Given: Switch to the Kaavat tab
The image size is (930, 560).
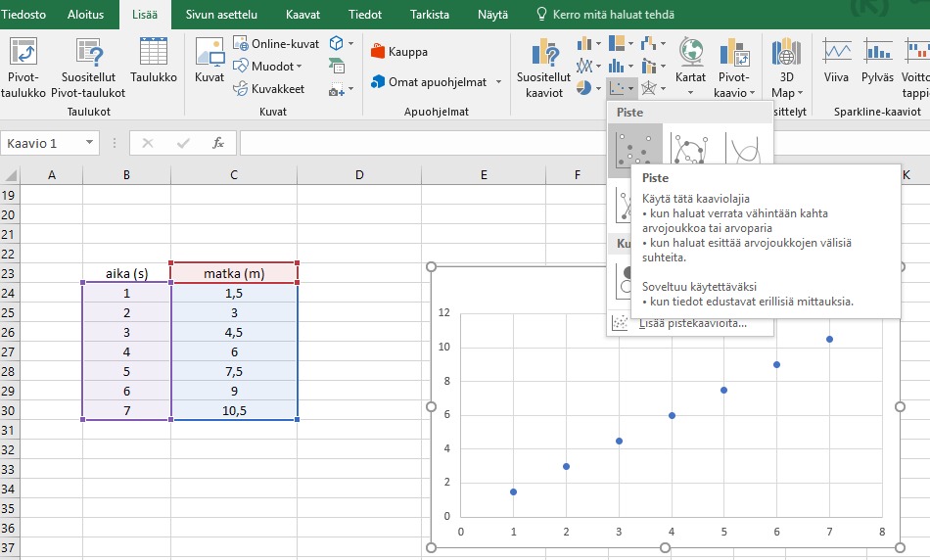Looking at the screenshot, I should coord(302,15).
